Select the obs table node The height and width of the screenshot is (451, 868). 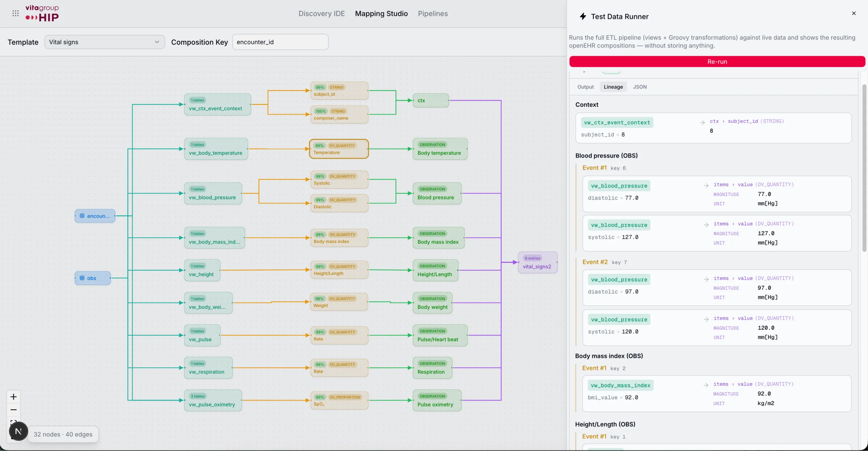point(93,278)
